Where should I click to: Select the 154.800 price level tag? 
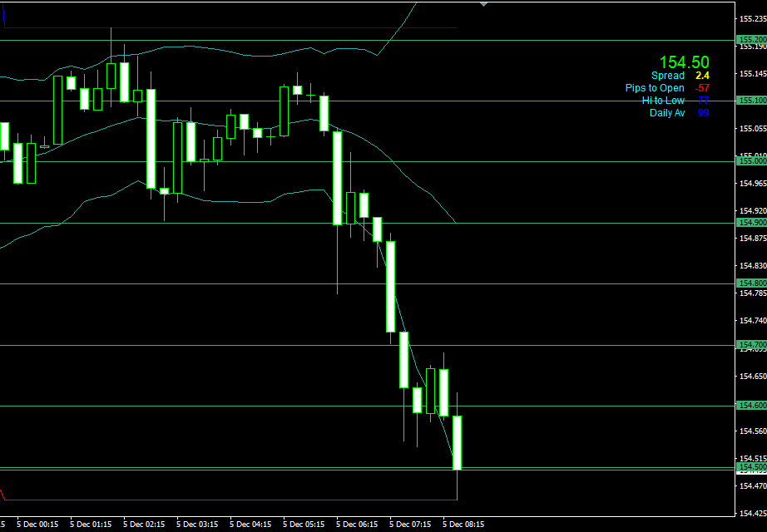(751, 283)
